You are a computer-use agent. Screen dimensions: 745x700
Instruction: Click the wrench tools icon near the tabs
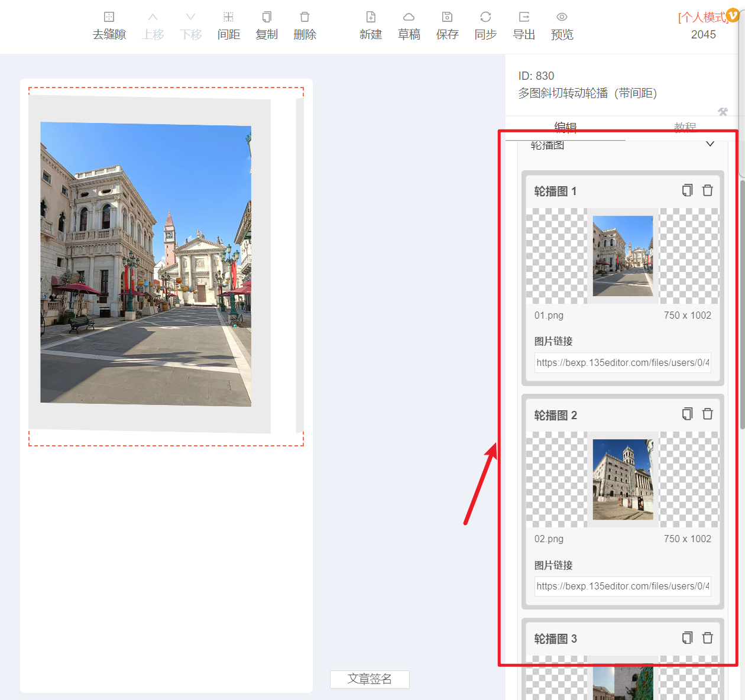click(x=723, y=112)
